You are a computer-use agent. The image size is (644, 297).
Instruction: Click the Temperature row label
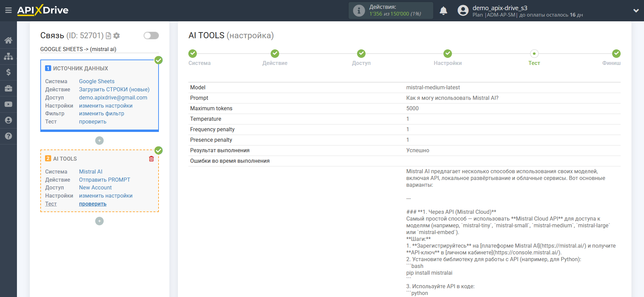(x=205, y=119)
